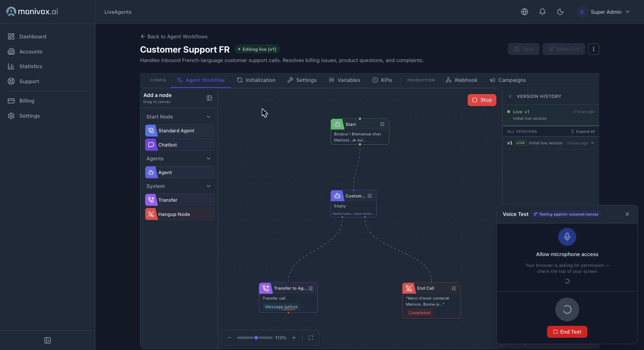Click the Editing live (v1) badge
The image size is (644, 350).
pyautogui.click(x=257, y=49)
